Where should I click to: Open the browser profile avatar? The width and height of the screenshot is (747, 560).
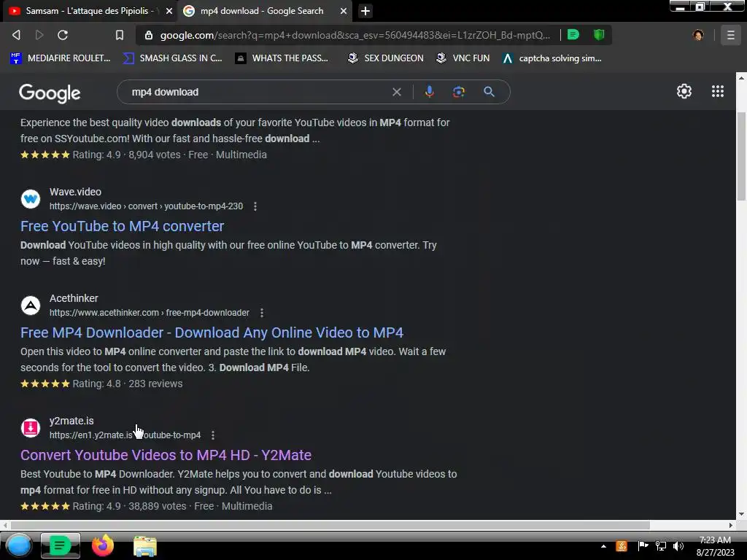click(698, 35)
